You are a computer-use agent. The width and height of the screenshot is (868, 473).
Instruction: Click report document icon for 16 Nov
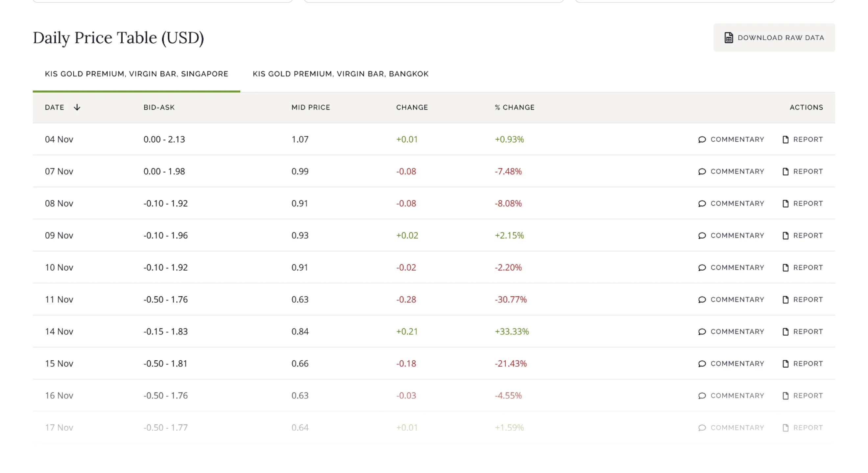(x=785, y=396)
